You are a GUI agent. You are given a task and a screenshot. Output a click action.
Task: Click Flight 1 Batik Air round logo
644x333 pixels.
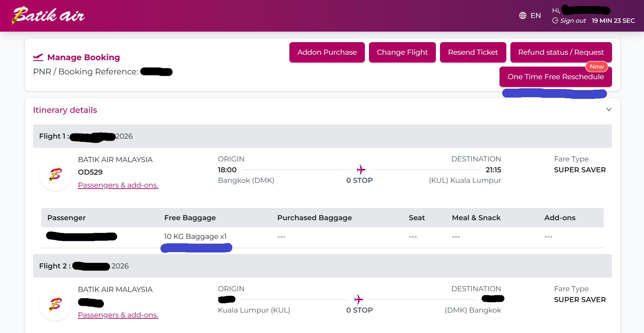(x=55, y=175)
